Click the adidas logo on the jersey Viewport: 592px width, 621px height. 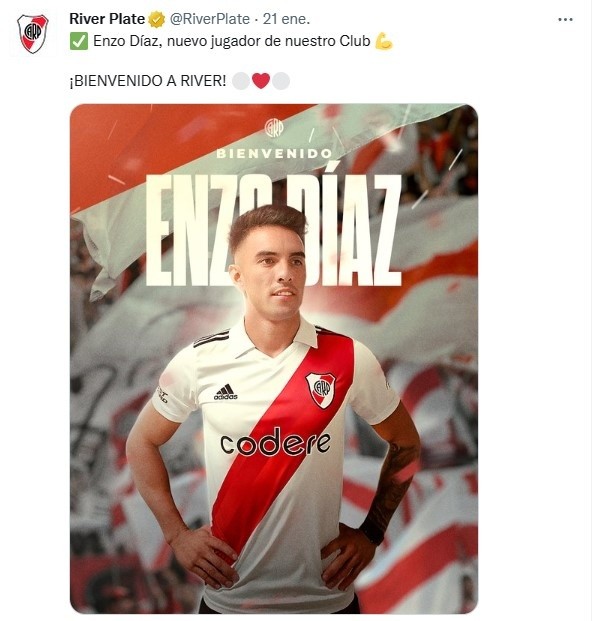pos(225,392)
